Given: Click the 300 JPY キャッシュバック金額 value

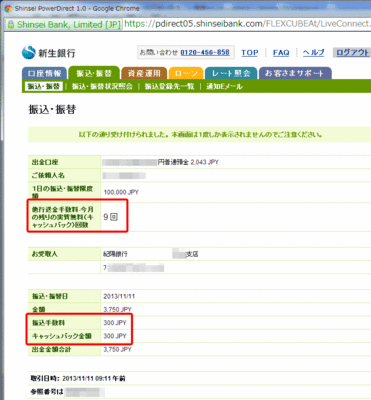Looking at the screenshot, I should (x=115, y=336).
